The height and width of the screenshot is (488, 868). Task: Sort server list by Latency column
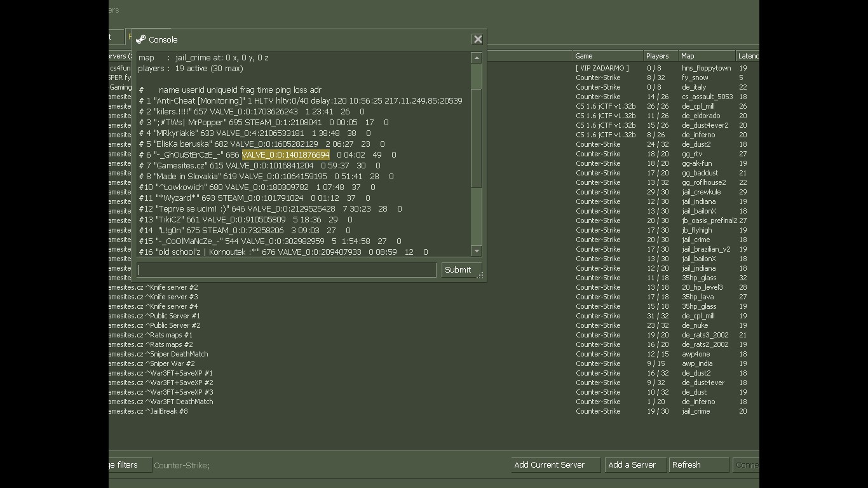(x=748, y=56)
